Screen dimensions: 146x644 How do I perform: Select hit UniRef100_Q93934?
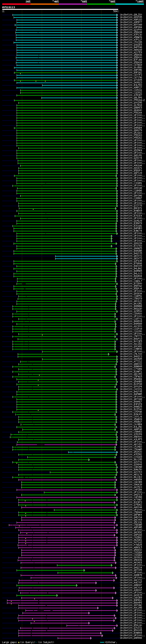point(131,294)
